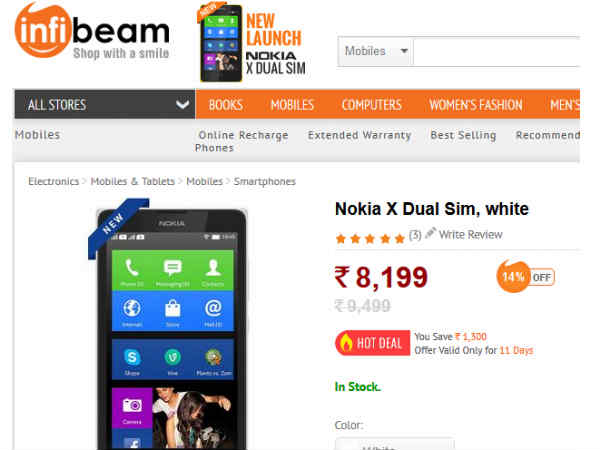Click the five-star rating icons

(x=370, y=239)
